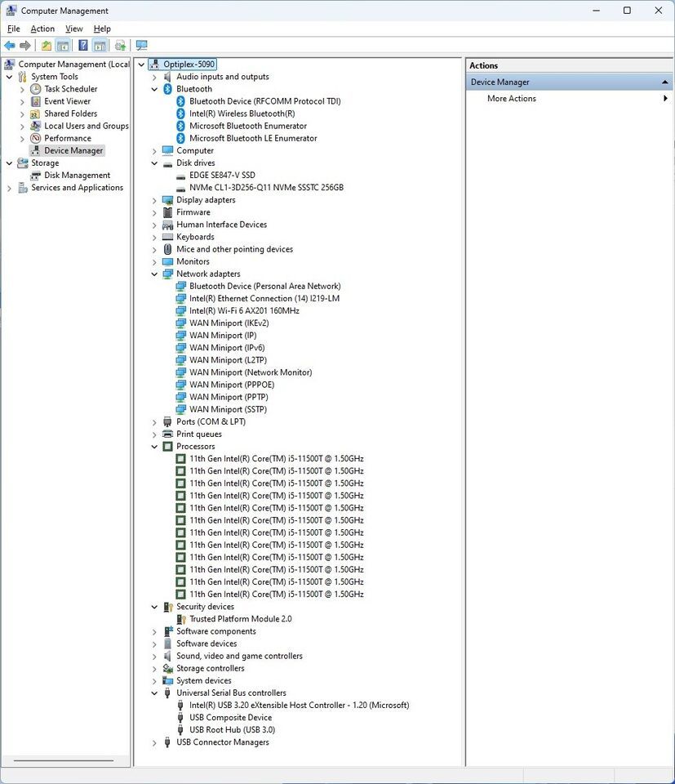The height and width of the screenshot is (784, 675).
Task: Collapse the Processors category
Action: pos(154,447)
